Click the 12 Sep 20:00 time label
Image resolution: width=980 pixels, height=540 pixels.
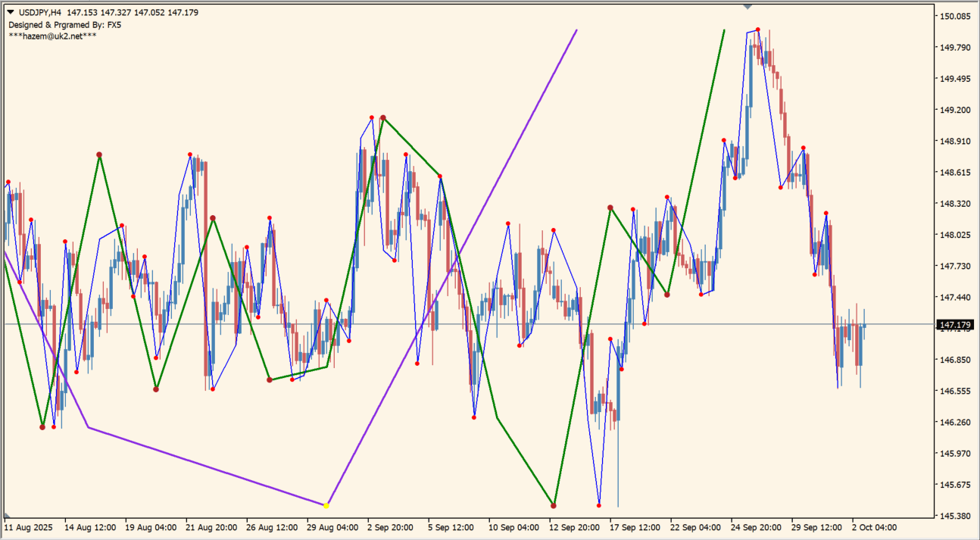[x=575, y=527]
